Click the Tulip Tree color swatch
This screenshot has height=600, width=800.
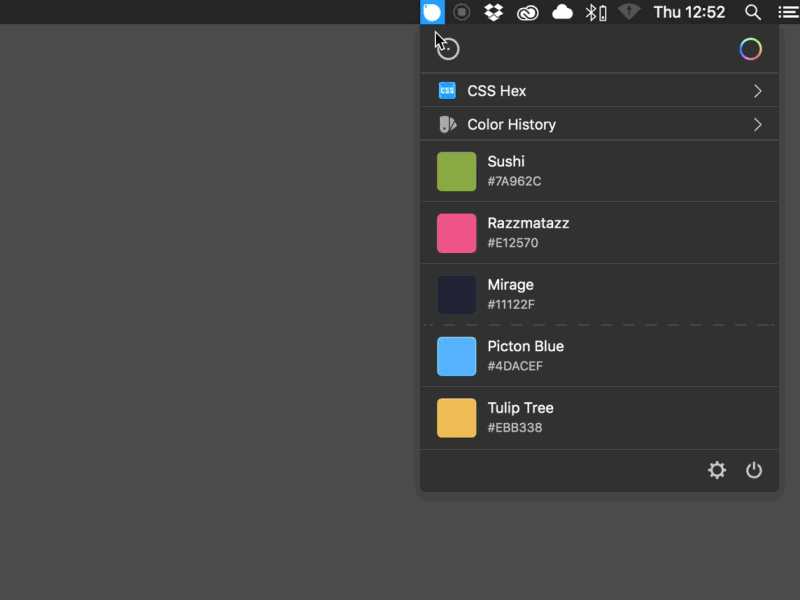tap(456, 417)
